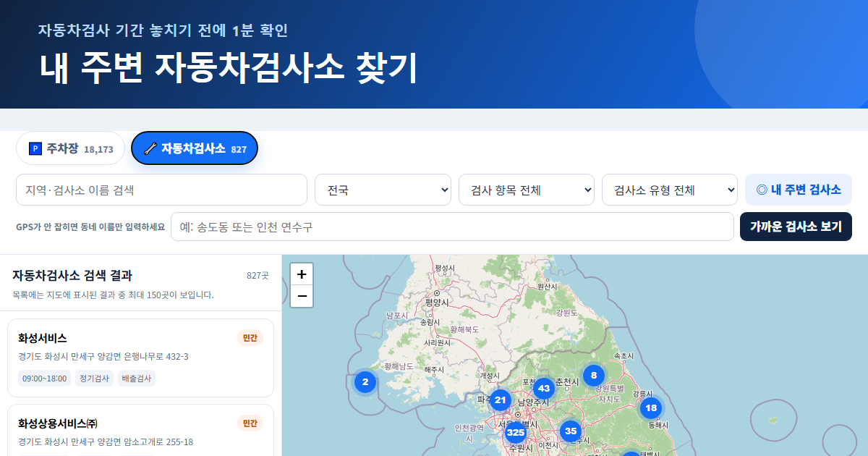Image resolution: width=868 pixels, height=456 pixels.
Task: Click the blue P parking icon
Action: (35, 148)
